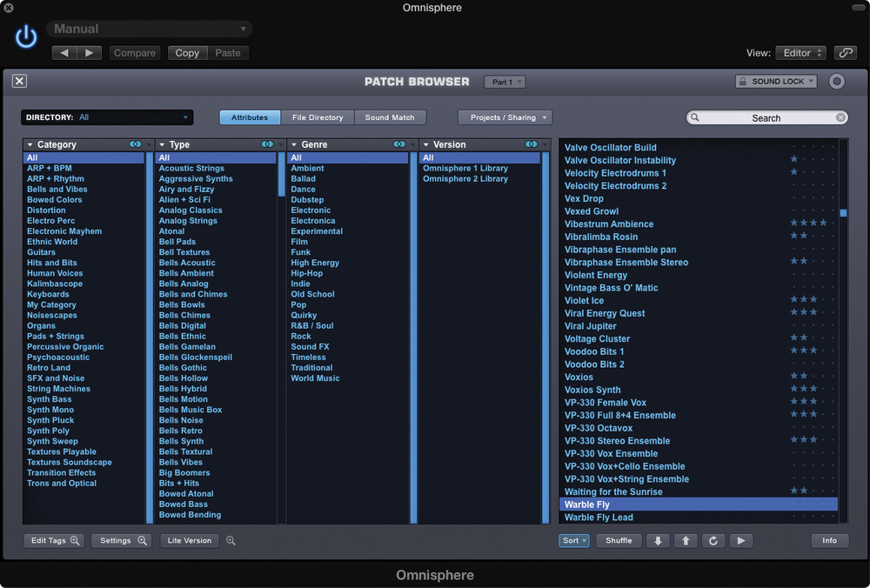Toggle Category column link icon
The height and width of the screenshot is (588, 870).
pos(135,144)
